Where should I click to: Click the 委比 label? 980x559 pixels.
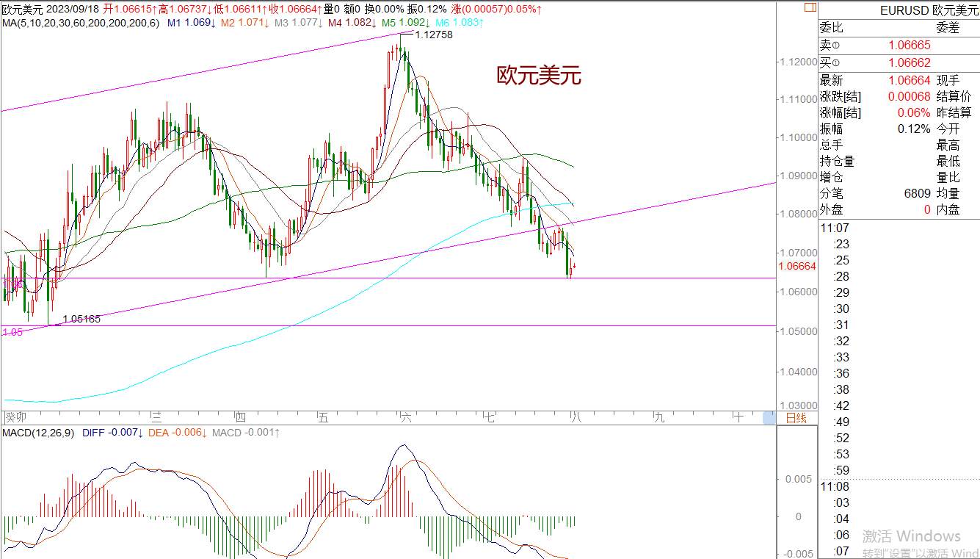832,28
